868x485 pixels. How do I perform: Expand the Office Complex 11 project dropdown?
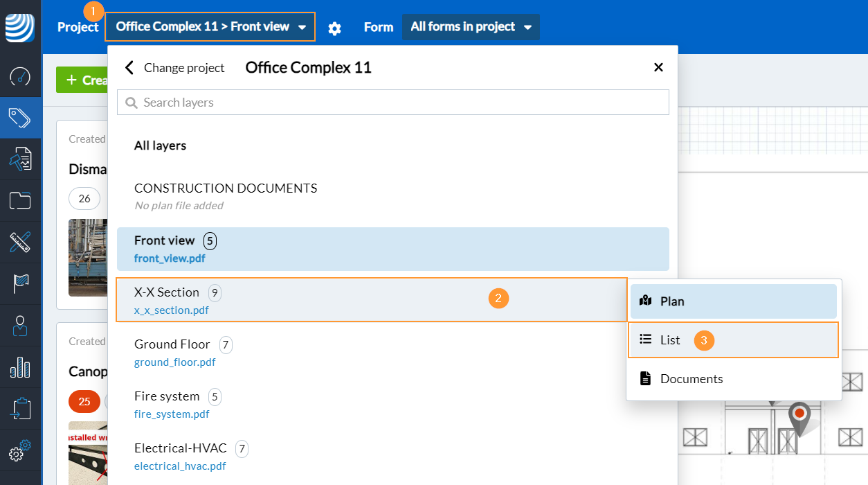point(210,27)
